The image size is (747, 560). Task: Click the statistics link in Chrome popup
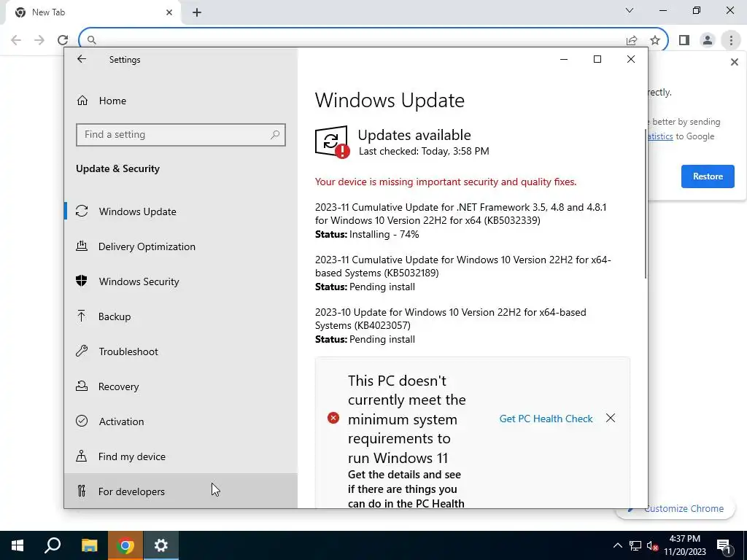point(660,136)
